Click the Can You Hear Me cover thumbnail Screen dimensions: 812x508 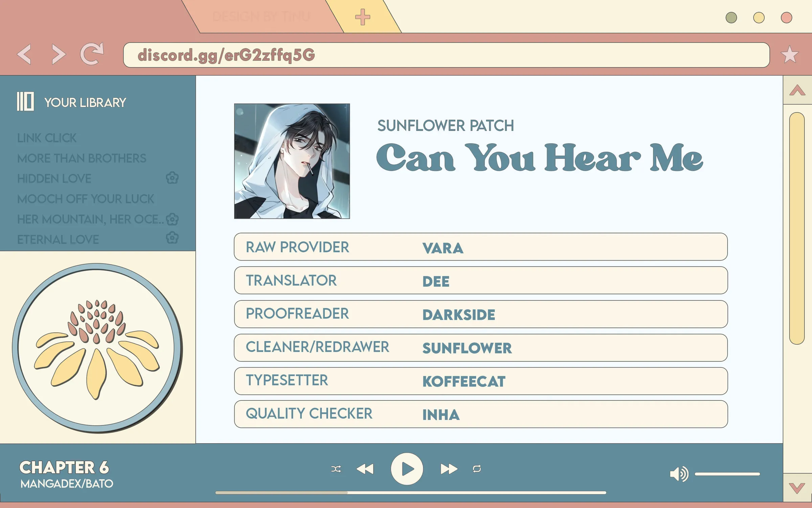[x=292, y=161]
